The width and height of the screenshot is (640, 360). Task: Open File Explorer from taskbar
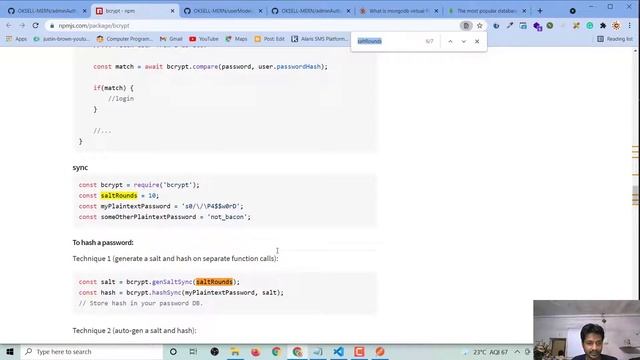click(235, 351)
